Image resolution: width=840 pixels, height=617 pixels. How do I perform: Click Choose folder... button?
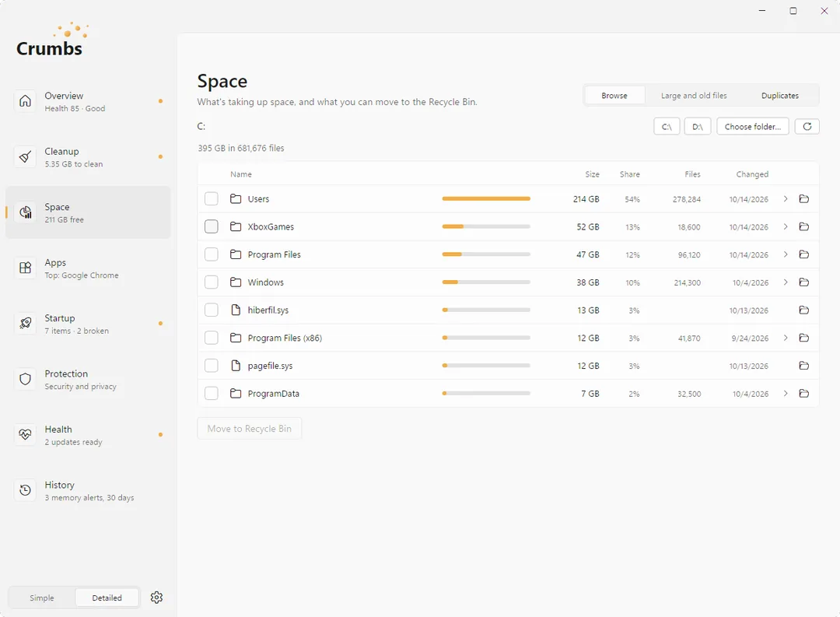pyautogui.click(x=753, y=127)
